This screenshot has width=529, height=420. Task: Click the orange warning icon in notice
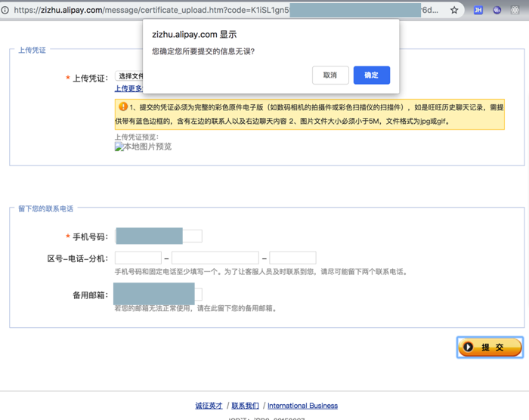coord(122,107)
